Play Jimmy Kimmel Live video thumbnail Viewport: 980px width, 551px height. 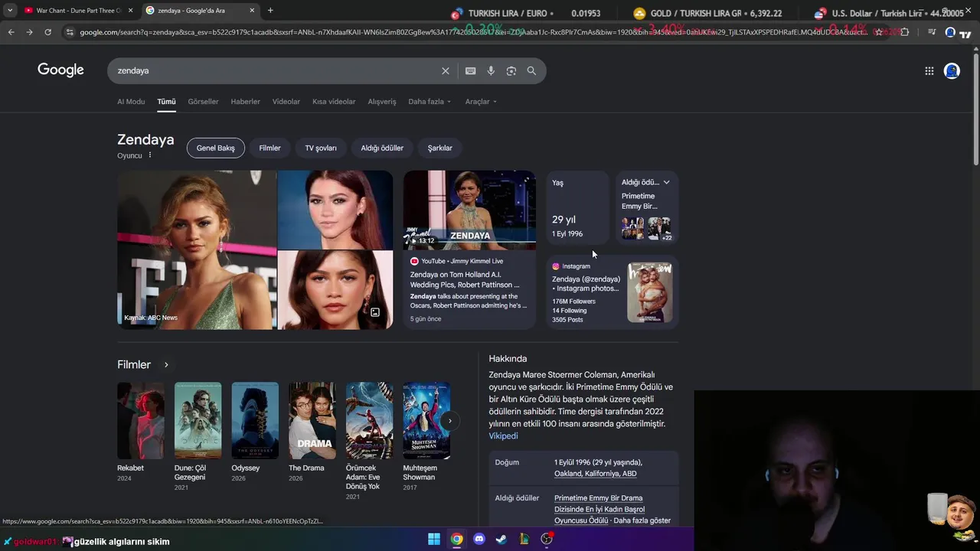point(469,210)
